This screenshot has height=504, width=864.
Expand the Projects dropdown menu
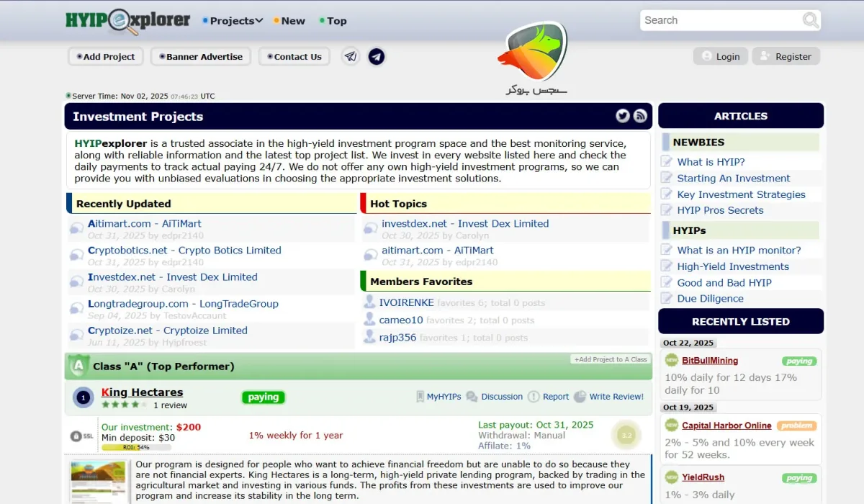tap(233, 21)
